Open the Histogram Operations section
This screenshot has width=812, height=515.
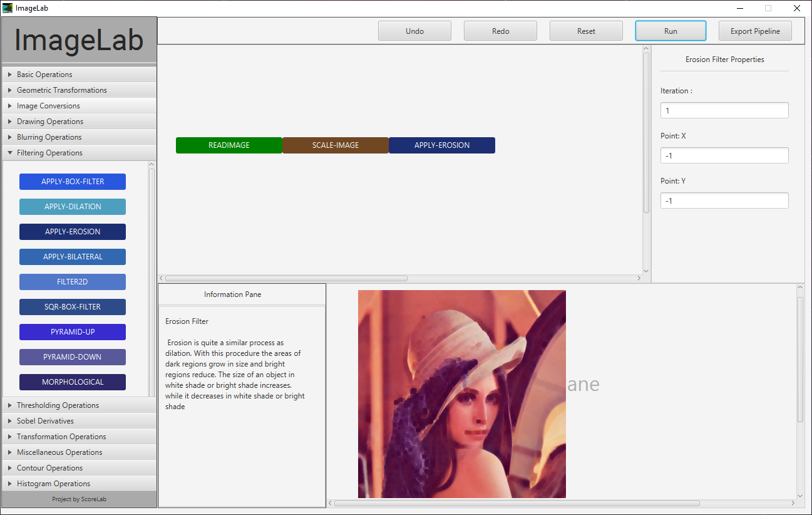click(x=53, y=484)
